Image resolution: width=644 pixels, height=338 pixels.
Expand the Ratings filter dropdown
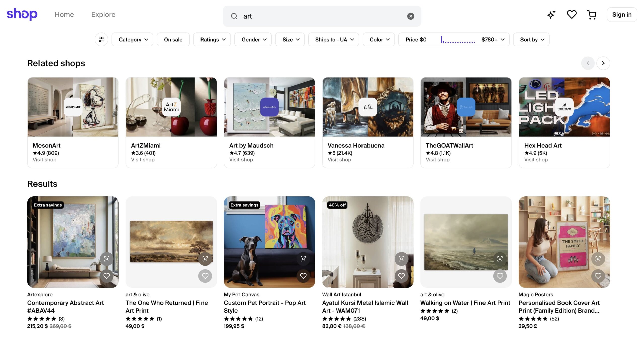click(212, 40)
